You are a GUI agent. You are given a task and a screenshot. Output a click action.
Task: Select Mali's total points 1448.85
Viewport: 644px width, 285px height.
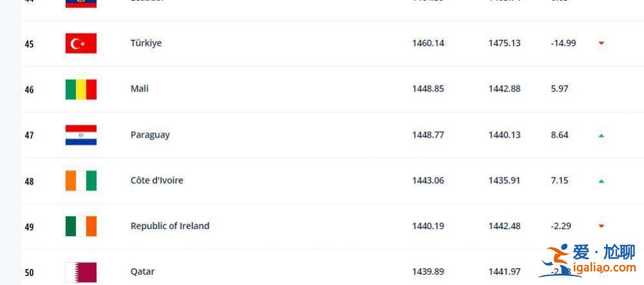(x=428, y=89)
